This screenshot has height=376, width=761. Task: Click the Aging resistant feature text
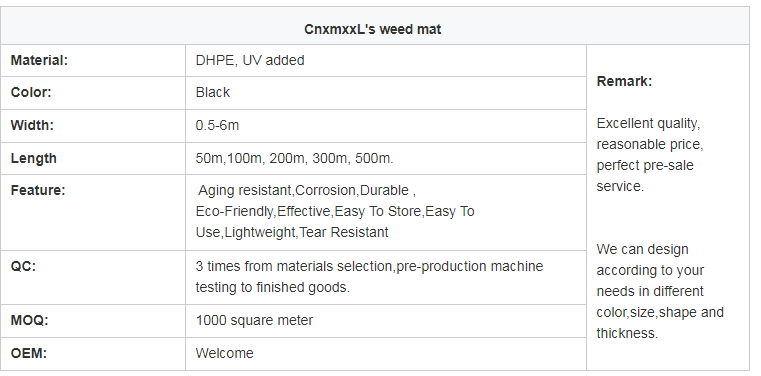tap(245, 191)
